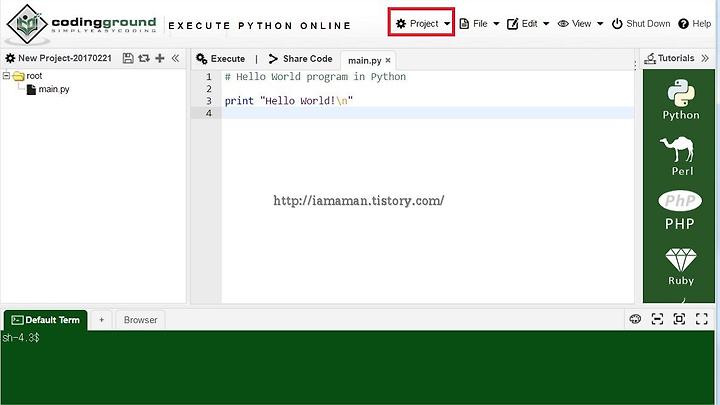The image size is (720, 405).
Task: Click the terminal color palette icon
Action: click(636, 319)
